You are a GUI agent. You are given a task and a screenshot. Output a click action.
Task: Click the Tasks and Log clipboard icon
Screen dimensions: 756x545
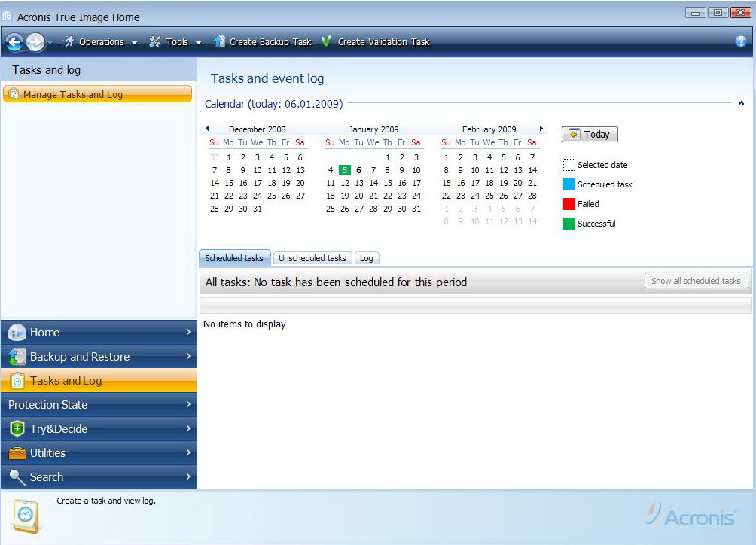(x=17, y=381)
